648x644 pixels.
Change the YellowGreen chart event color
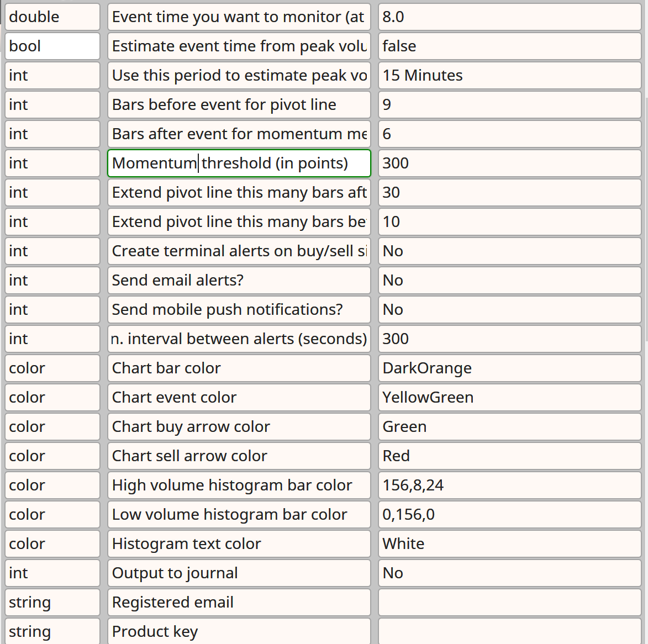(509, 397)
